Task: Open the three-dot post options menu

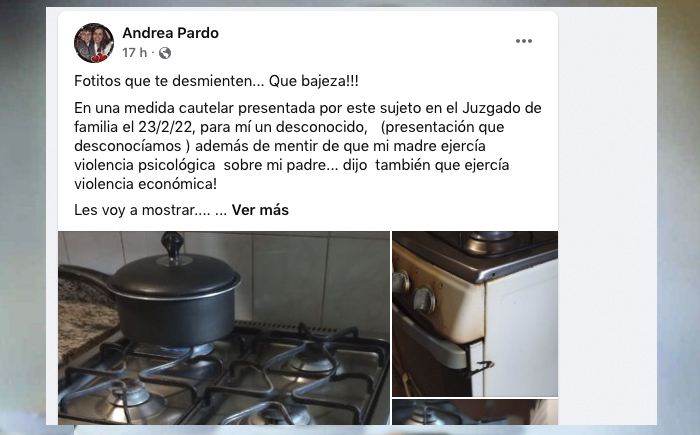Action: pos(524,41)
